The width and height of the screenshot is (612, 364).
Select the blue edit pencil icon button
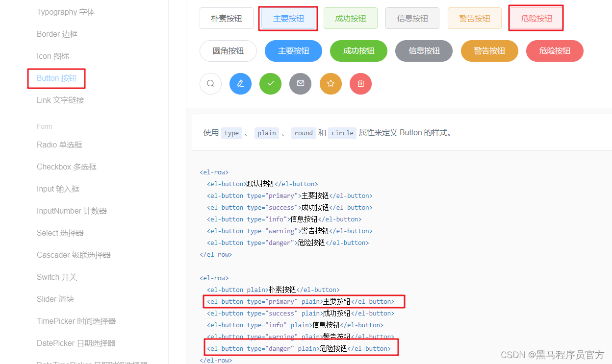[240, 83]
